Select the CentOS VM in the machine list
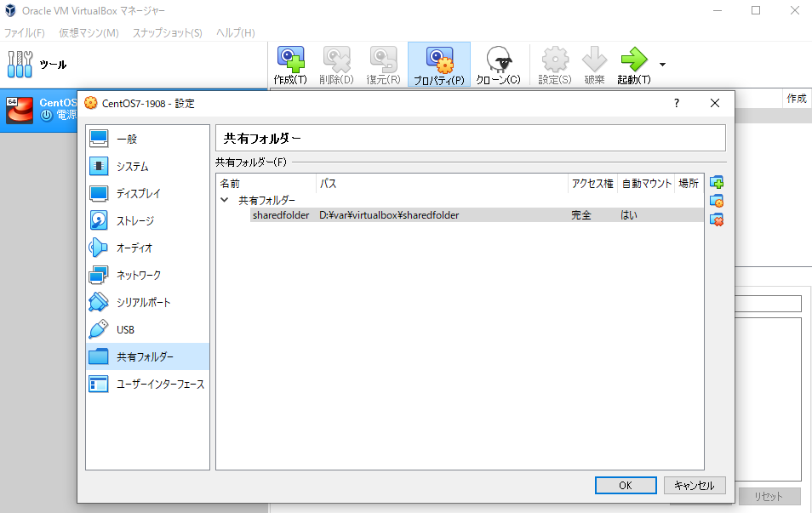 (x=39, y=111)
